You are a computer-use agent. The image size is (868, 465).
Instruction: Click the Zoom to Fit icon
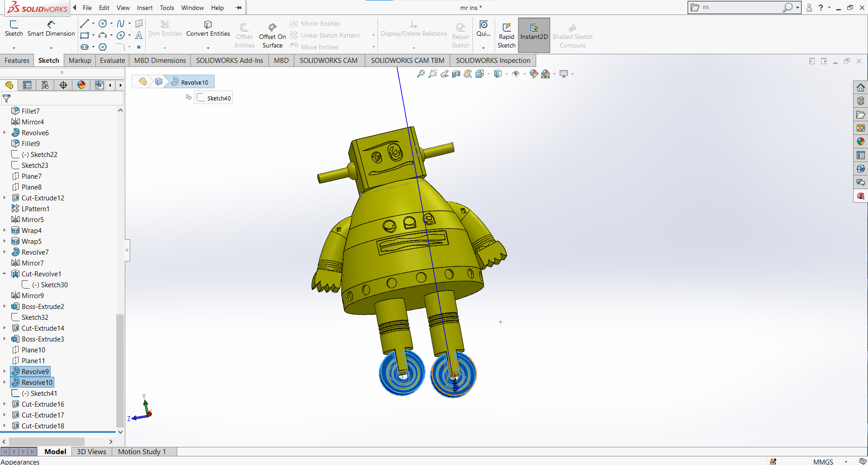420,74
